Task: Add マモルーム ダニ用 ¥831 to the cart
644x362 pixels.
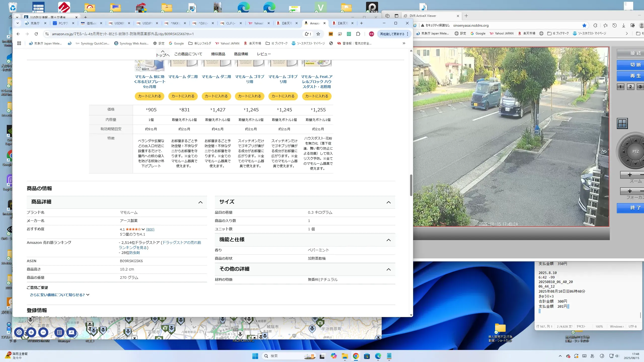Action: (183, 96)
